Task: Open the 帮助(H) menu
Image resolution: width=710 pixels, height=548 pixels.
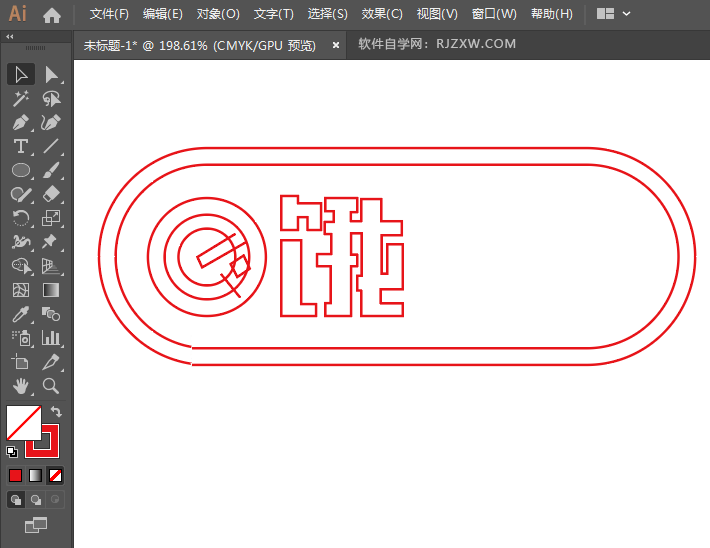Action: (552, 14)
